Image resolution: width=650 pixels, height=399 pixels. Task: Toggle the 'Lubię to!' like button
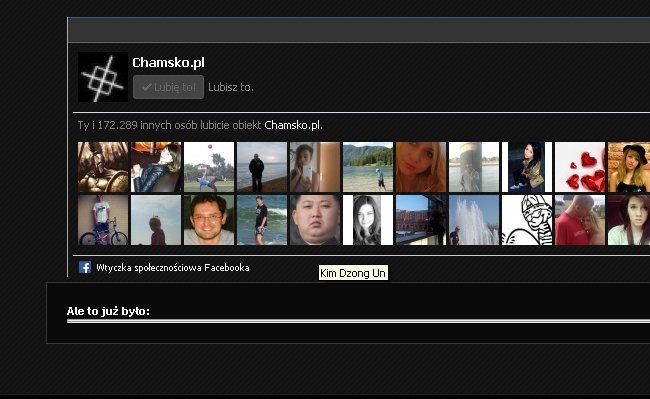point(168,87)
